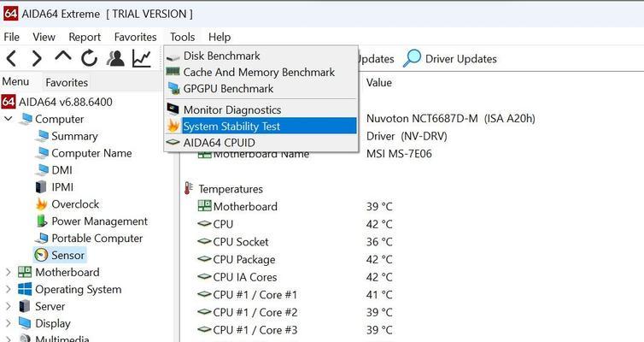Click the Back navigation arrow icon
This screenshot has height=342, width=644.
[11, 58]
